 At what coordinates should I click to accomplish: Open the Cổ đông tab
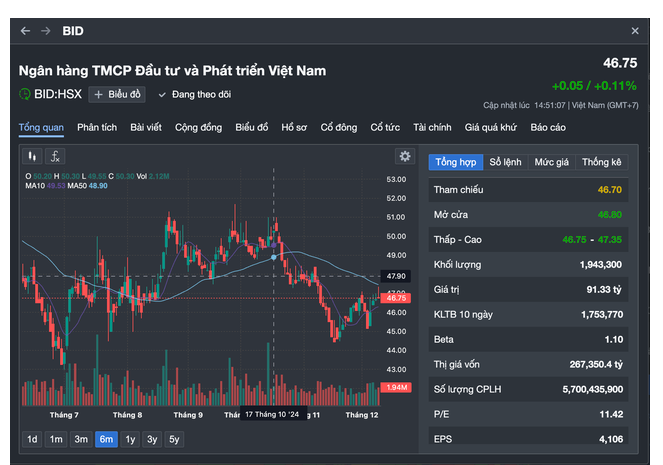point(339,127)
